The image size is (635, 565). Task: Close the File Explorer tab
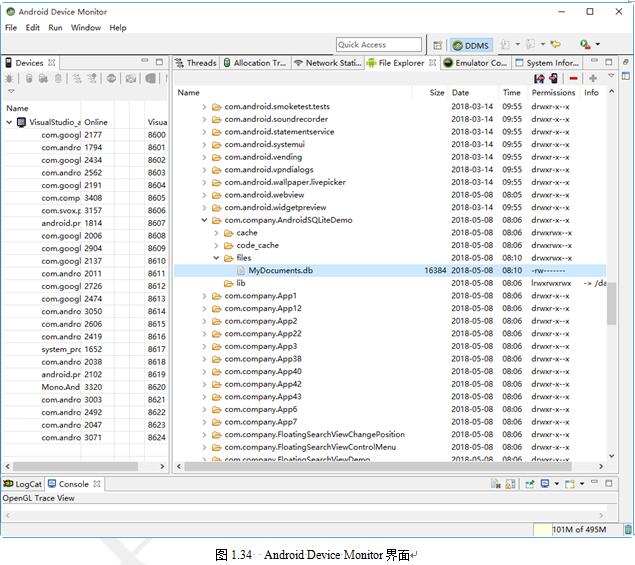[x=433, y=63]
